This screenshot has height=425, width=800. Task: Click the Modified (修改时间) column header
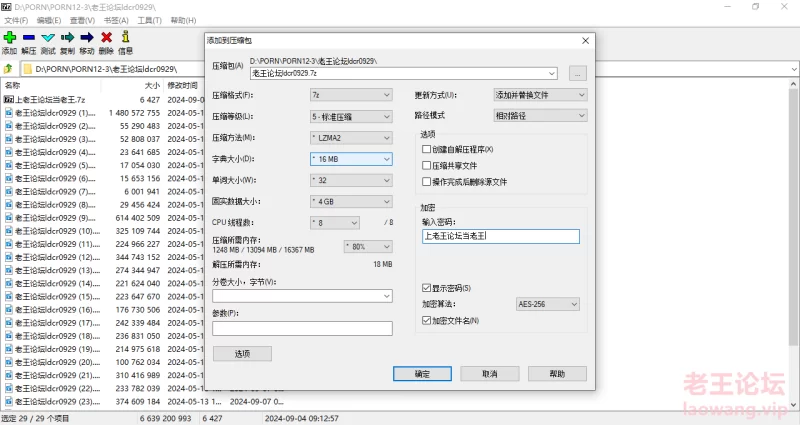coord(183,86)
